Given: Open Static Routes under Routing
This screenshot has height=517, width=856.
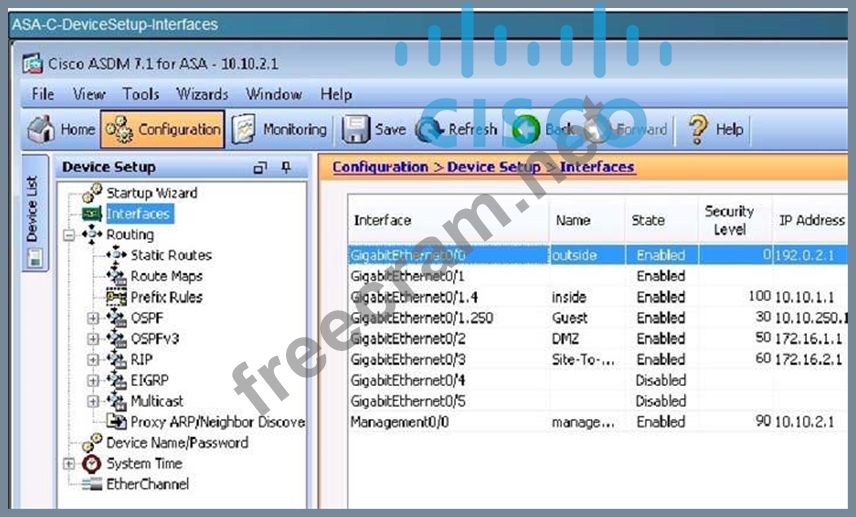Looking at the screenshot, I should pos(170,255).
